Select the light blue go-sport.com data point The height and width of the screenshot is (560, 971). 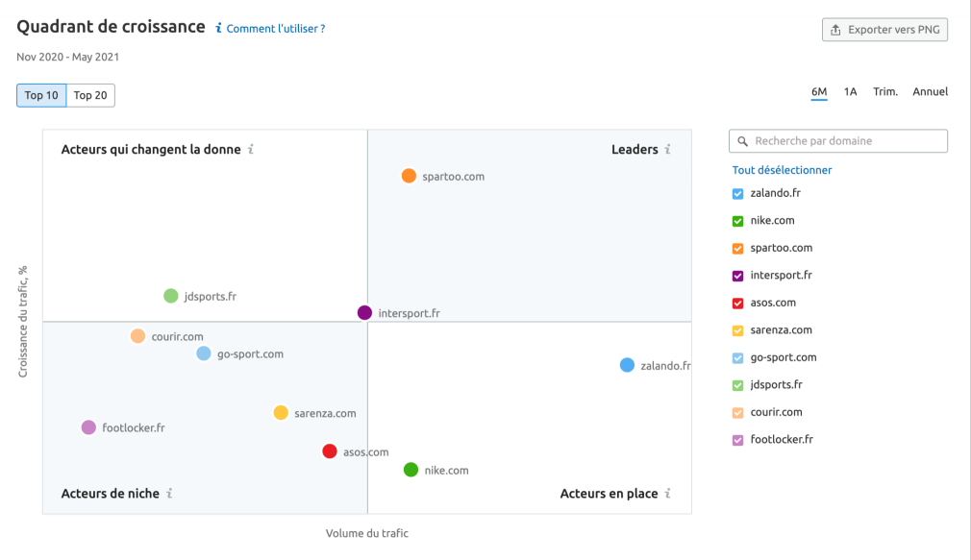[x=204, y=353]
